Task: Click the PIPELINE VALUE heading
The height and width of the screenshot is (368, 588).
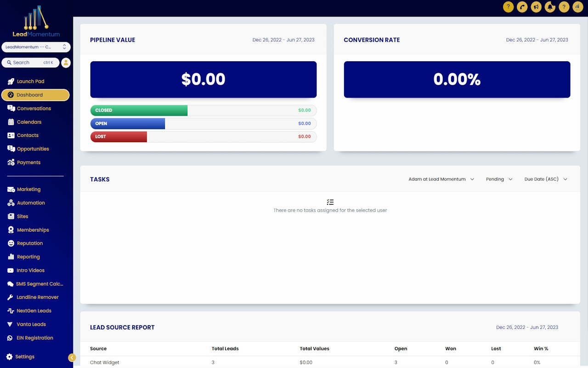Action: (x=113, y=40)
